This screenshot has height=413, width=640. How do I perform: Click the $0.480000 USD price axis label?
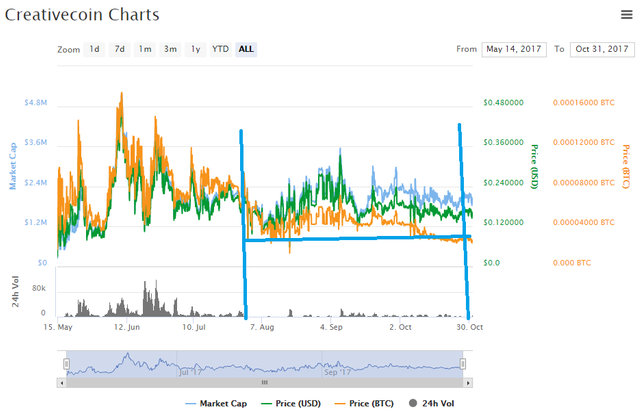pos(503,102)
